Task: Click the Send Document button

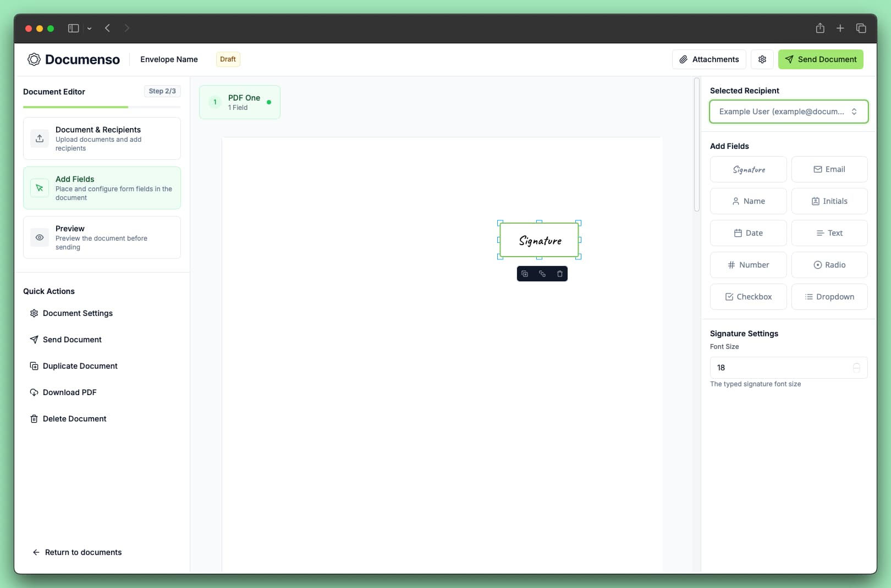Action: (821, 59)
